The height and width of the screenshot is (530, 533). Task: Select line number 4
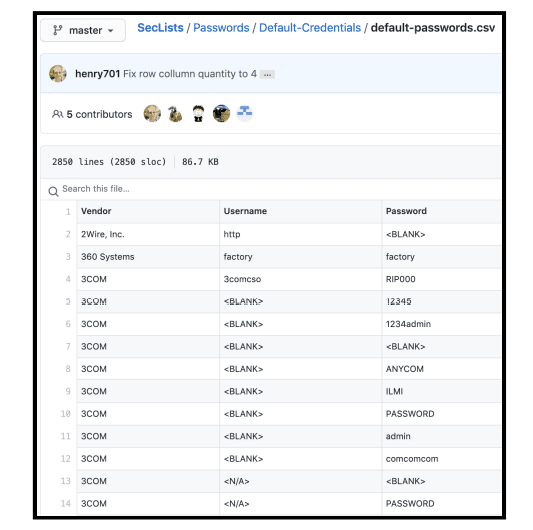(x=68, y=279)
